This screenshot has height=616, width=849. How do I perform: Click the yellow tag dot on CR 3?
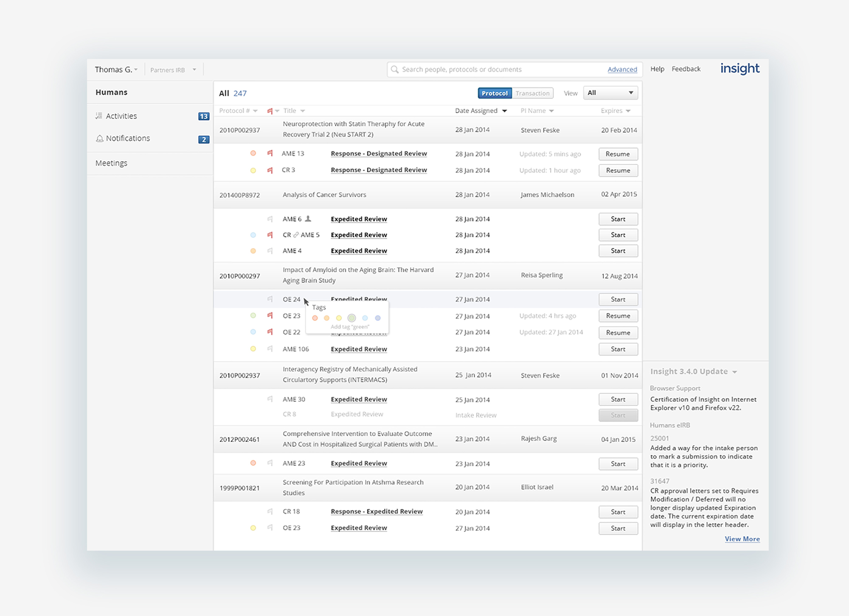click(x=253, y=170)
